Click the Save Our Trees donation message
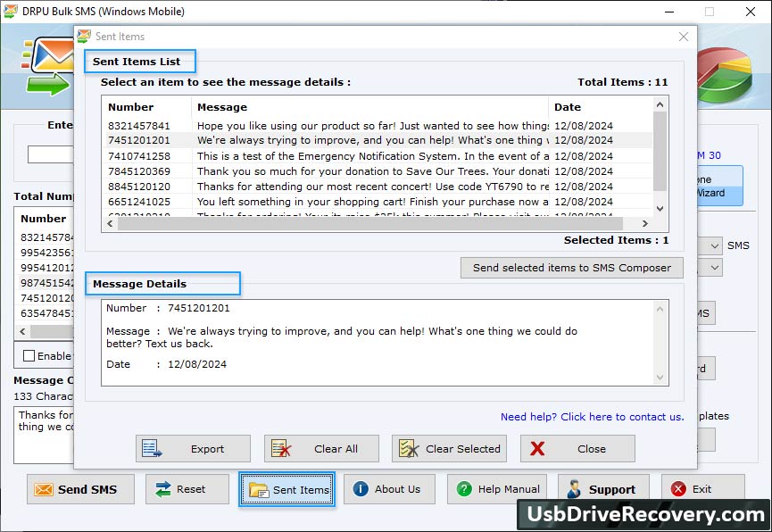772x532 pixels. tap(373, 171)
